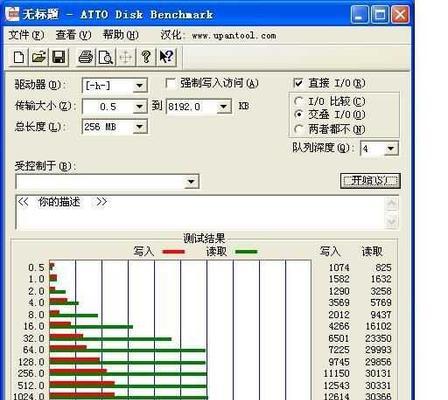This screenshot has width=448, height=400.
Task: Uncheck the 直接 I/O checkbox
Action: [x=298, y=83]
